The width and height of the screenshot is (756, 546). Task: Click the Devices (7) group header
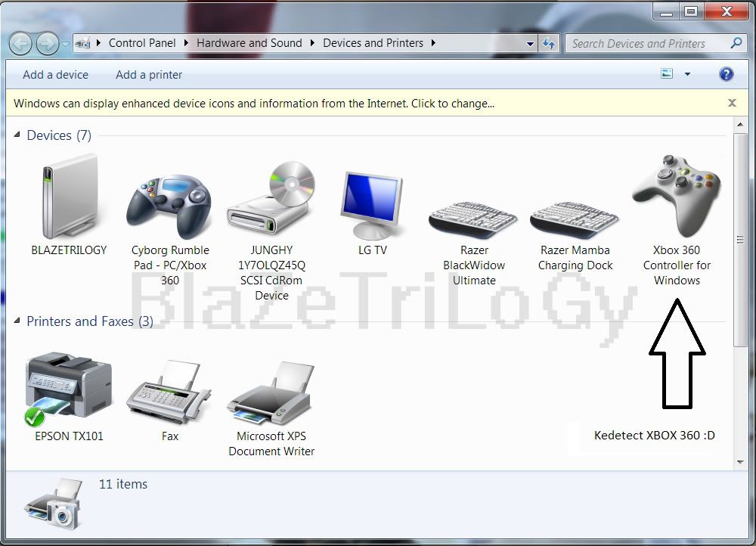59,135
